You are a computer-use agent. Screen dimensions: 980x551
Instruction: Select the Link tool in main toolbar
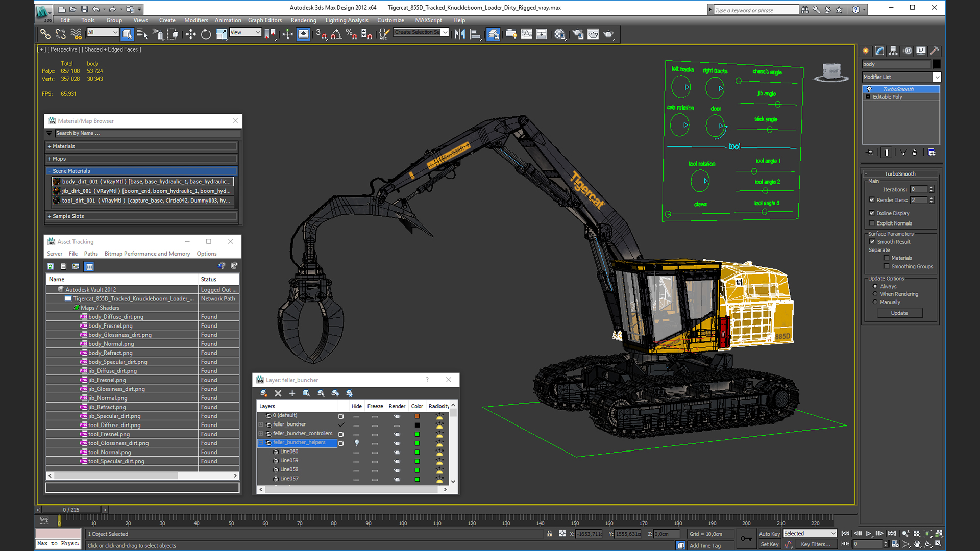coord(45,34)
